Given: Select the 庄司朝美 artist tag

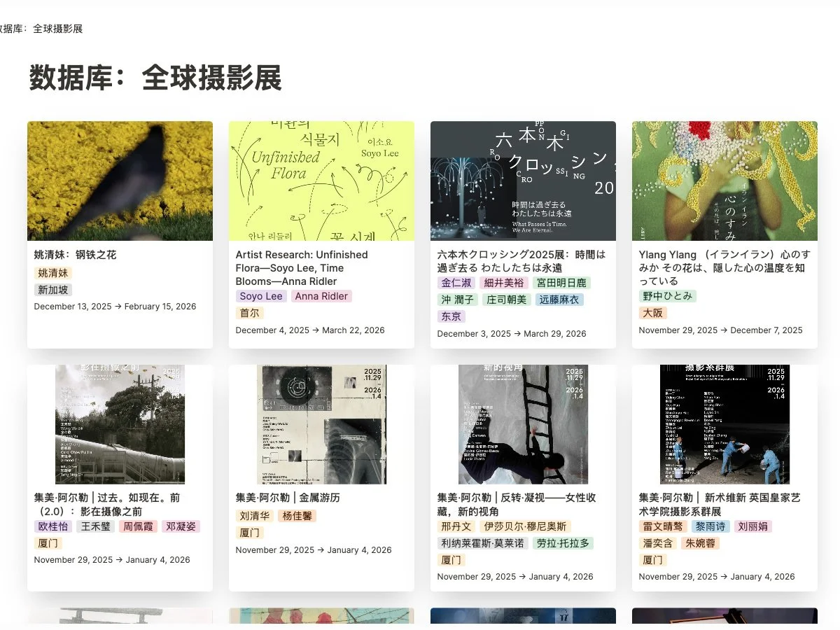Looking at the screenshot, I should coord(507,300).
